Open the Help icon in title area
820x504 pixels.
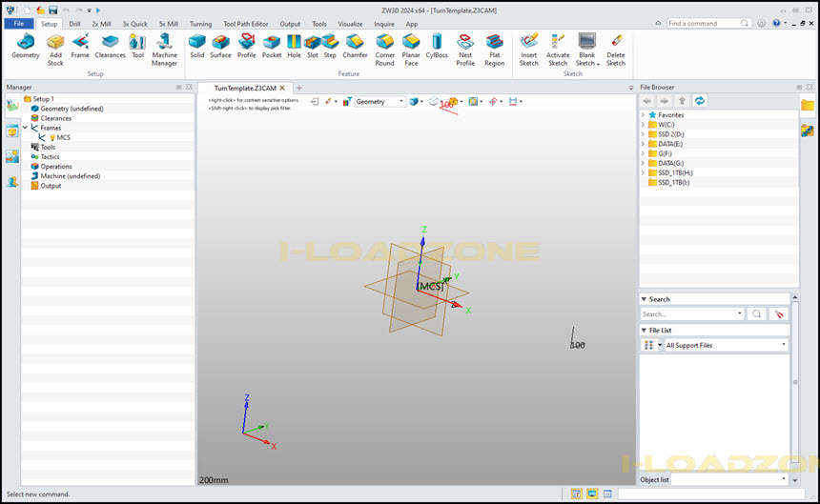(776, 23)
